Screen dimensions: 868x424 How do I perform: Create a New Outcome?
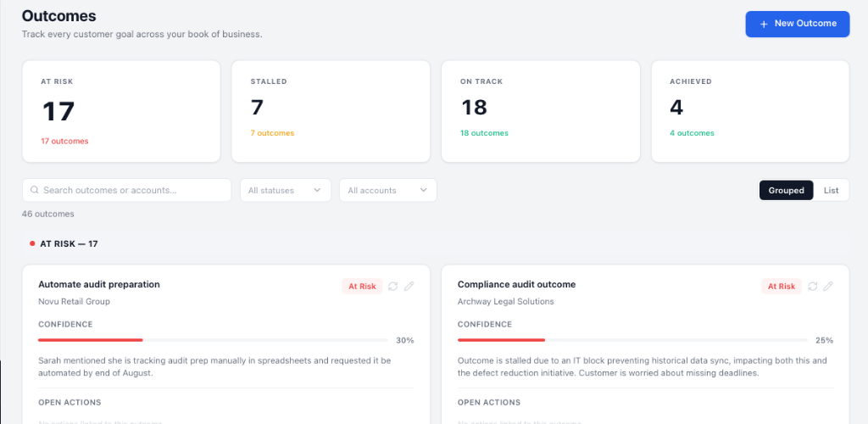point(797,24)
